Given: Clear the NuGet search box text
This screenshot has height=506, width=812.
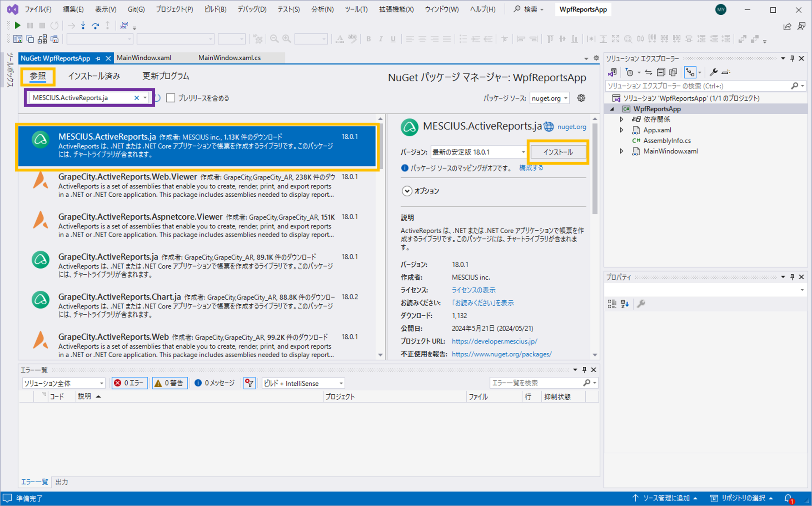Looking at the screenshot, I should coord(137,98).
